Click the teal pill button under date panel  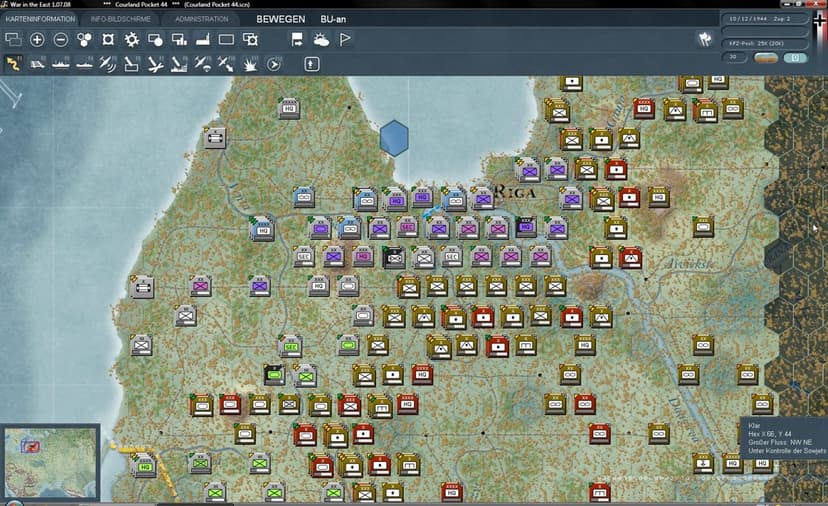click(x=795, y=57)
